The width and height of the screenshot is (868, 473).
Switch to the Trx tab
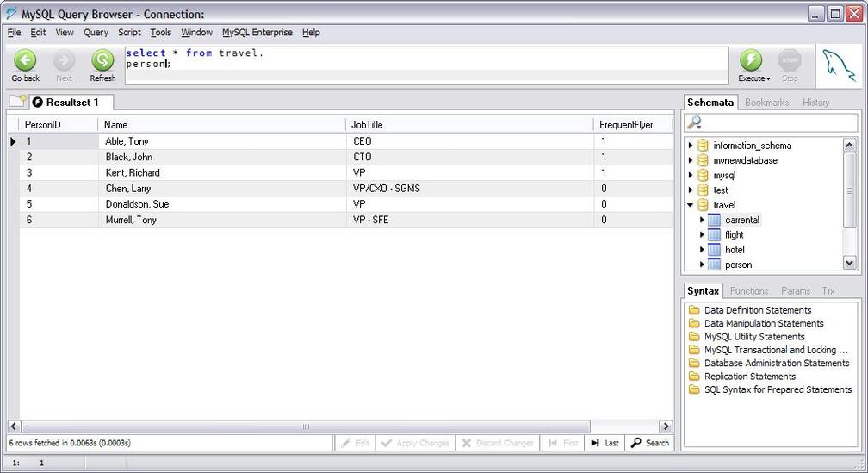click(828, 291)
